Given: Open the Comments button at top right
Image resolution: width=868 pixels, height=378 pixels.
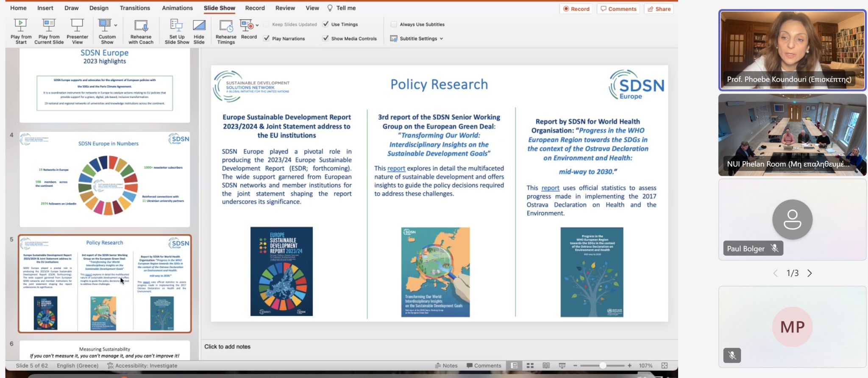Looking at the screenshot, I should [x=618, y=9].
